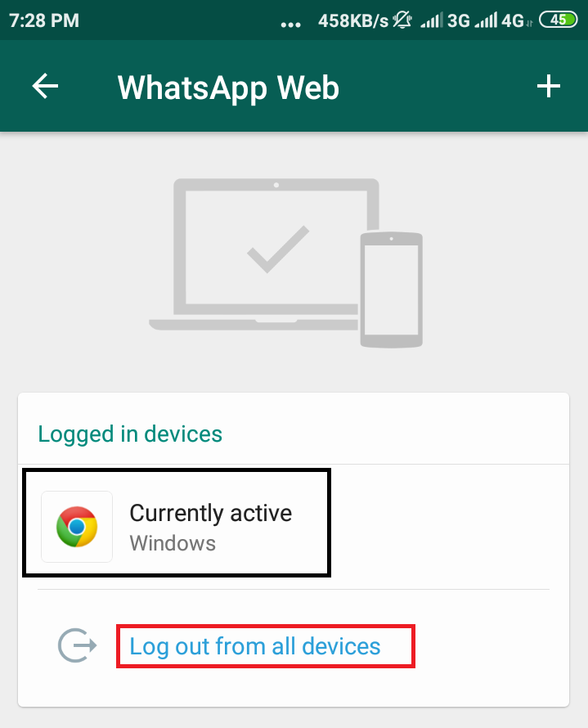Tap the WhatsApp Web title

pyautogui.click(x=228, y=88)
